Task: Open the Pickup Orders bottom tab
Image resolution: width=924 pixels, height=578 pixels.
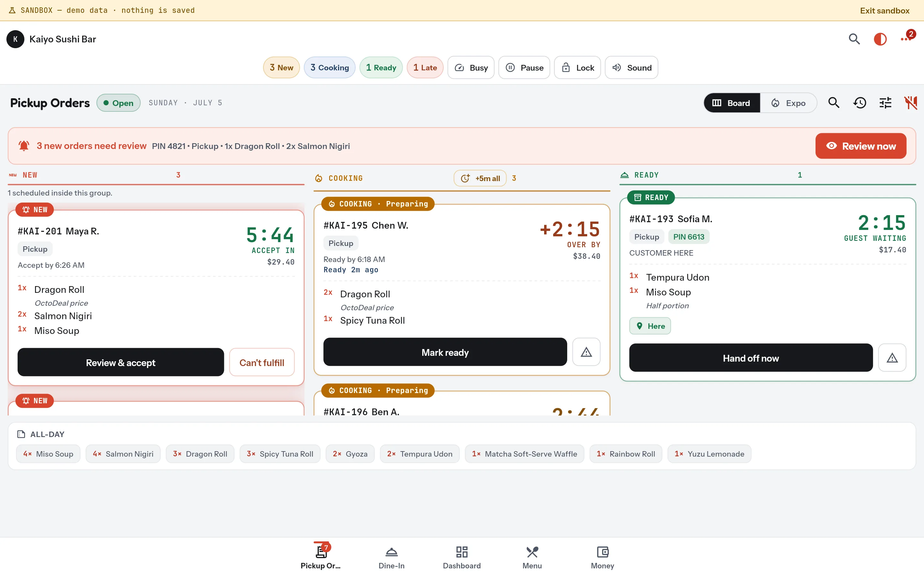Action: pos(321,556)
